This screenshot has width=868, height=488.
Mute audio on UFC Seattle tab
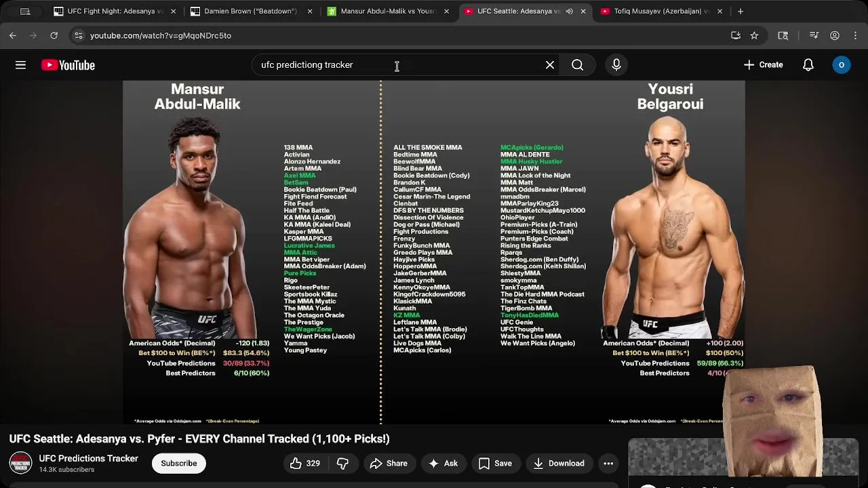[569, 12]
